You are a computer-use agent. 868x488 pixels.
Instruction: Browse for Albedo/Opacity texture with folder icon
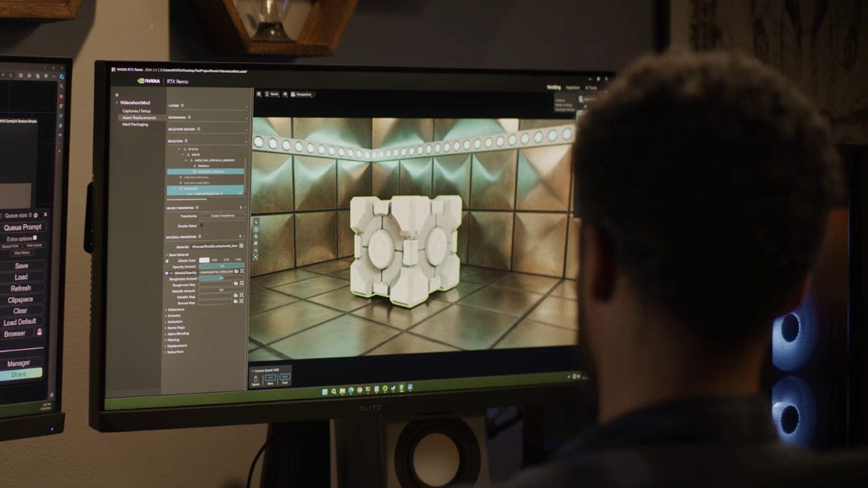click(x=236, y=271)
